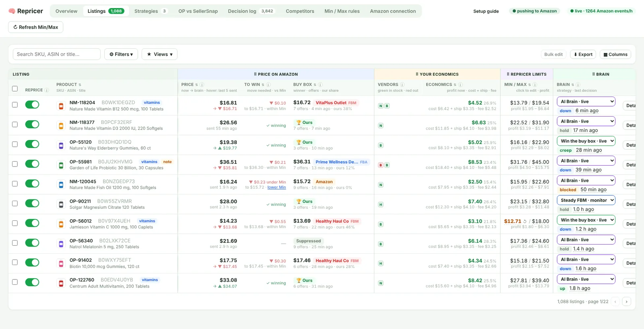The image size is (644, 329).
Task: Click the H vendor badge for OP-90211
Action: point(380,205)
